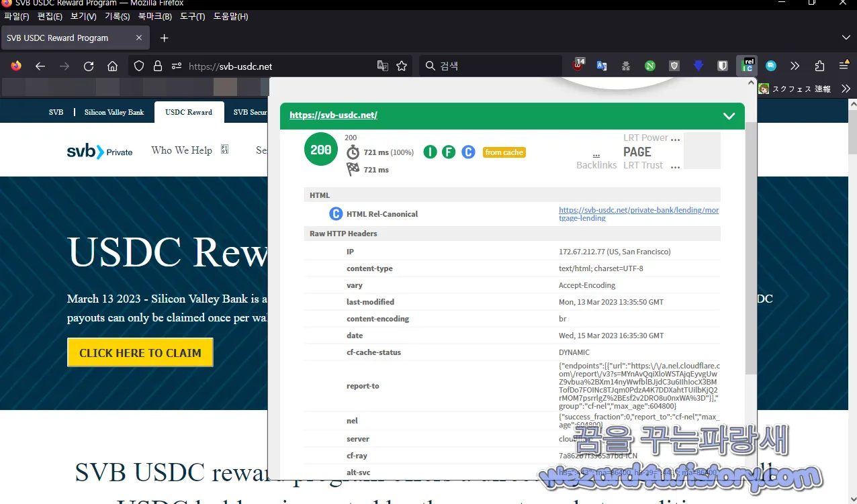The width and height of the screenshot is (857, 504).
Task: Open the teal chat-bubble extension icon
Action: pos(771,66)
